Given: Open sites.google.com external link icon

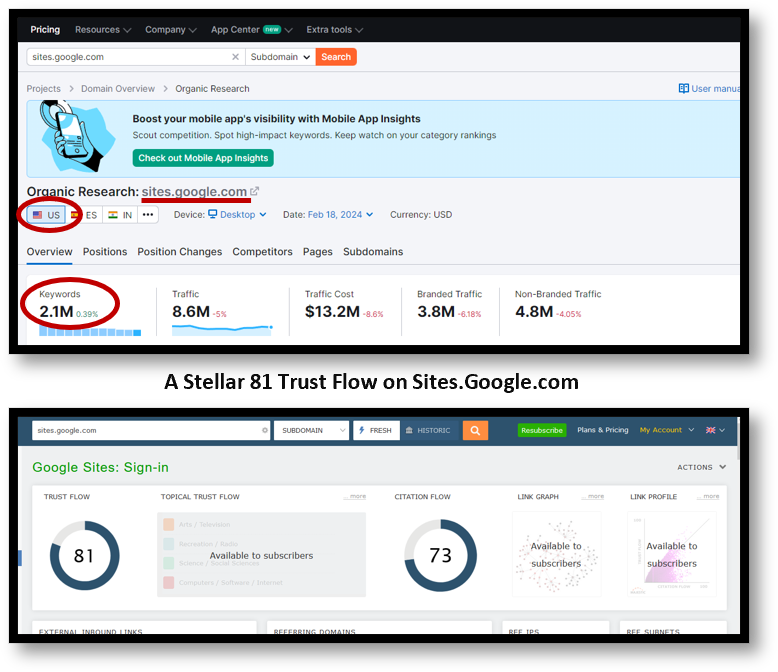Looking at the screenshot, I should (255, 191).
